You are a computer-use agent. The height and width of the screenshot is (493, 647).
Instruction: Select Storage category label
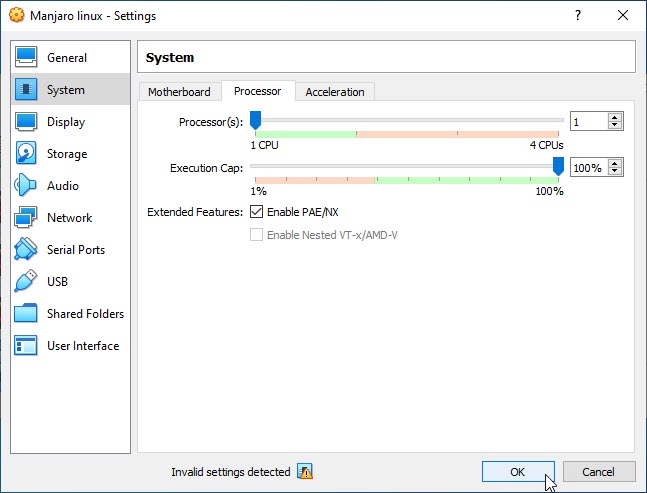click(67, 154)
